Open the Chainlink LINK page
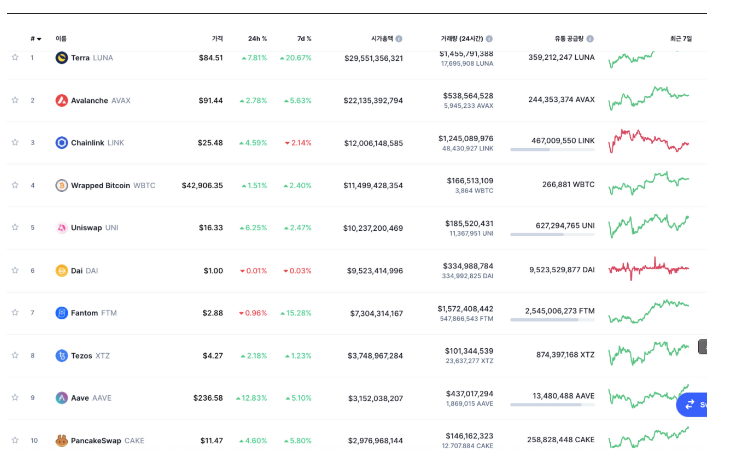Screen dimensions: 730x473 97,143
